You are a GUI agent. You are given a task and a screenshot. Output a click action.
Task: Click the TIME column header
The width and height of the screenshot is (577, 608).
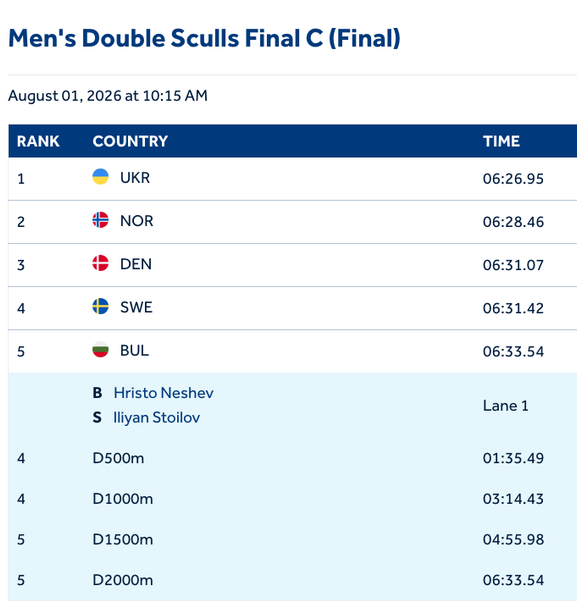click(501, 141)
